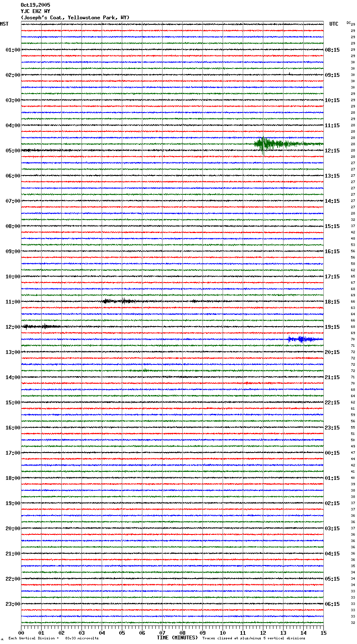The image size is (357, 644).
Task: Click the 03 minute tick label
Action: coord(82,633)
